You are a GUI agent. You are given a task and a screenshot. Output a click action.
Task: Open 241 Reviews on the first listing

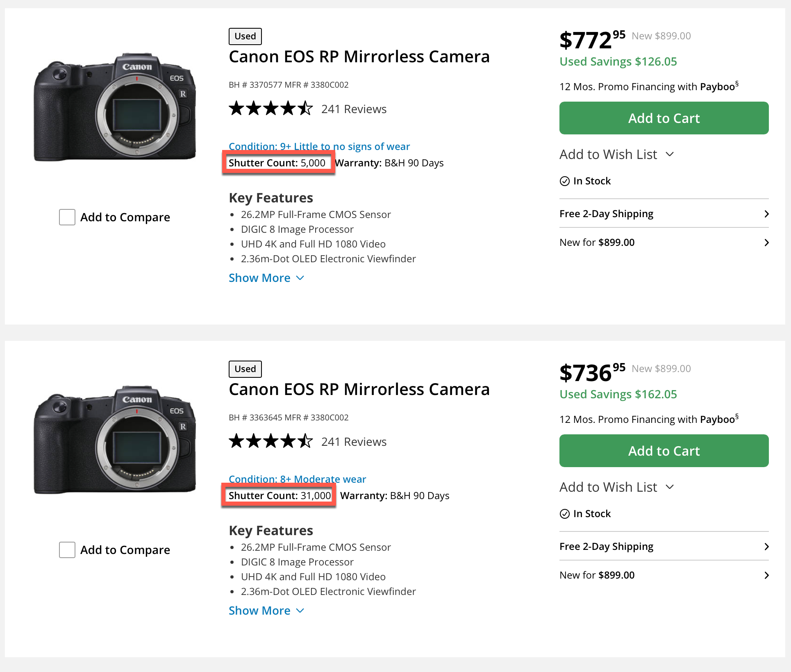point(354,109)
